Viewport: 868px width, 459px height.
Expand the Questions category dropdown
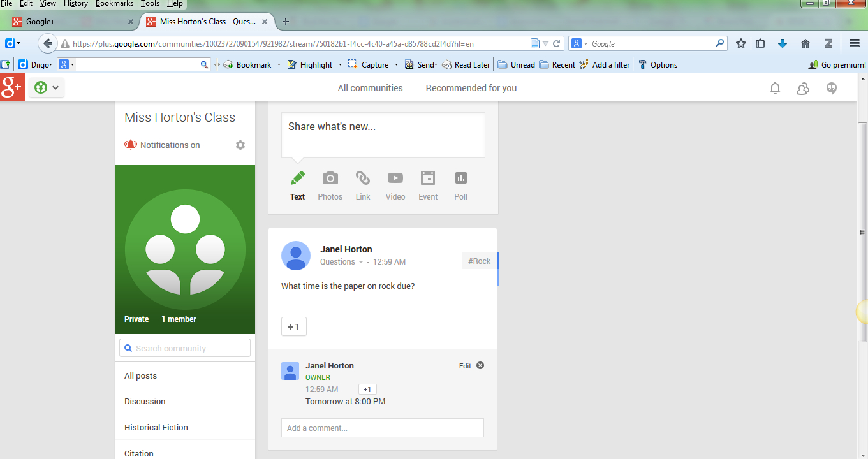click(x=360, y=262)
